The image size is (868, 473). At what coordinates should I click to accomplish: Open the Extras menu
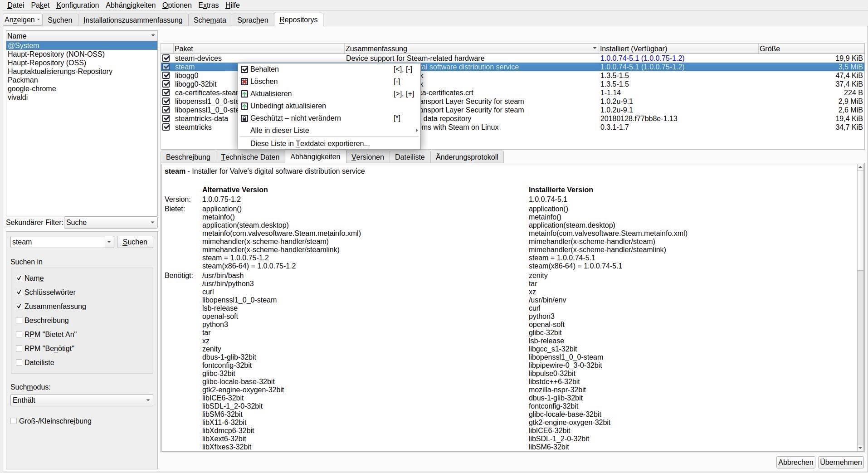[209, 5]
